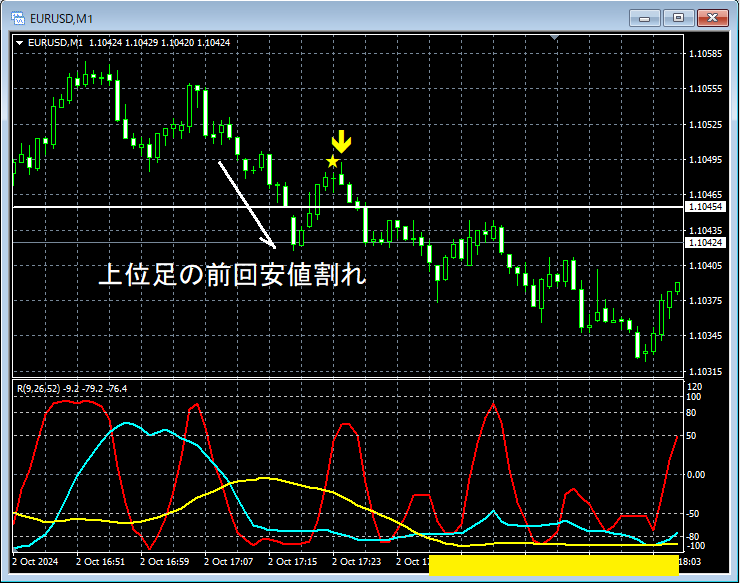
Task: Maximize the EURUSD,M1 chart window
Action: (678, 18)
